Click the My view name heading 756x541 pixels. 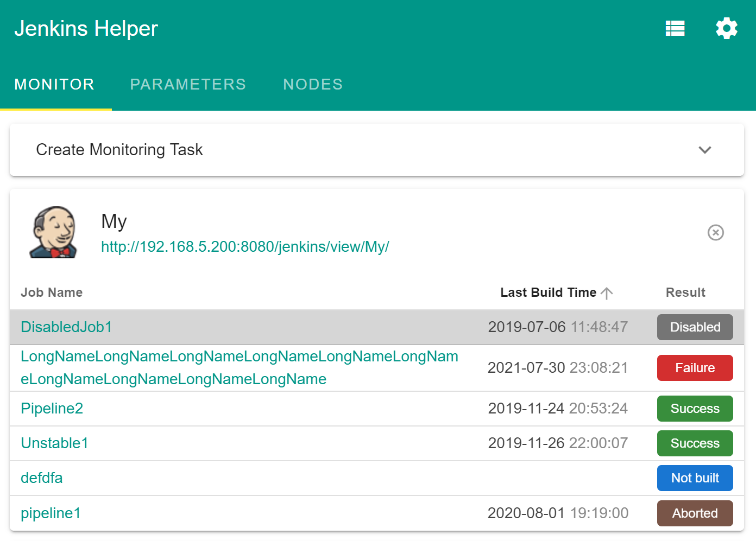[114, 221]
